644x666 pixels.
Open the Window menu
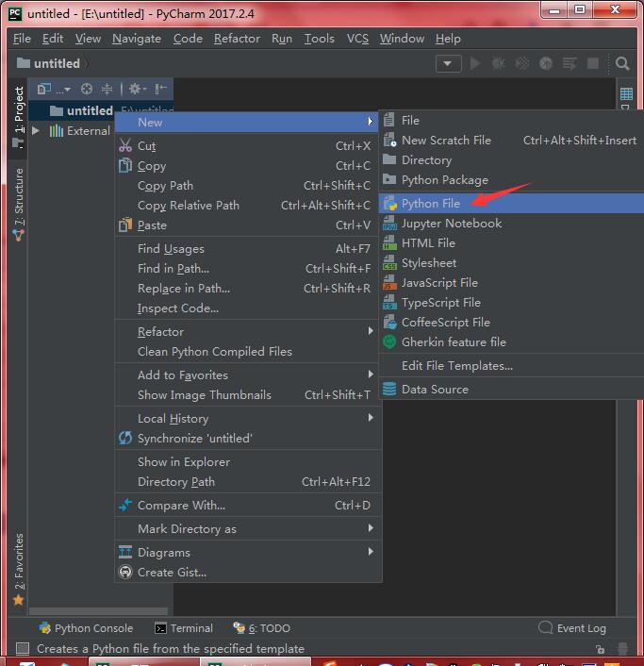click(x=402, y=39)
